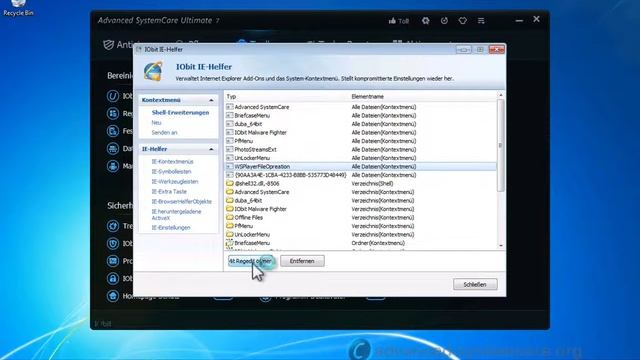
Task: Click the folder icon of Offline Files
Action: point(230,217)
